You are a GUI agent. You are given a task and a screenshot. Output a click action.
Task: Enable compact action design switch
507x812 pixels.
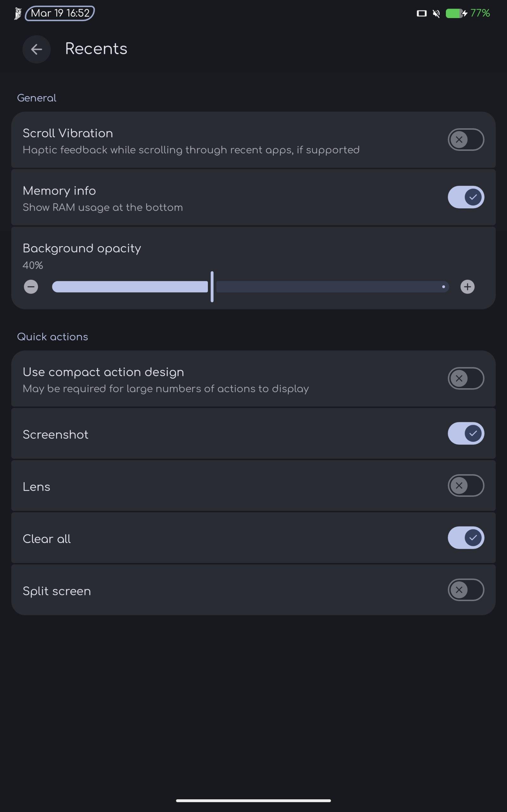coord(465,378)
